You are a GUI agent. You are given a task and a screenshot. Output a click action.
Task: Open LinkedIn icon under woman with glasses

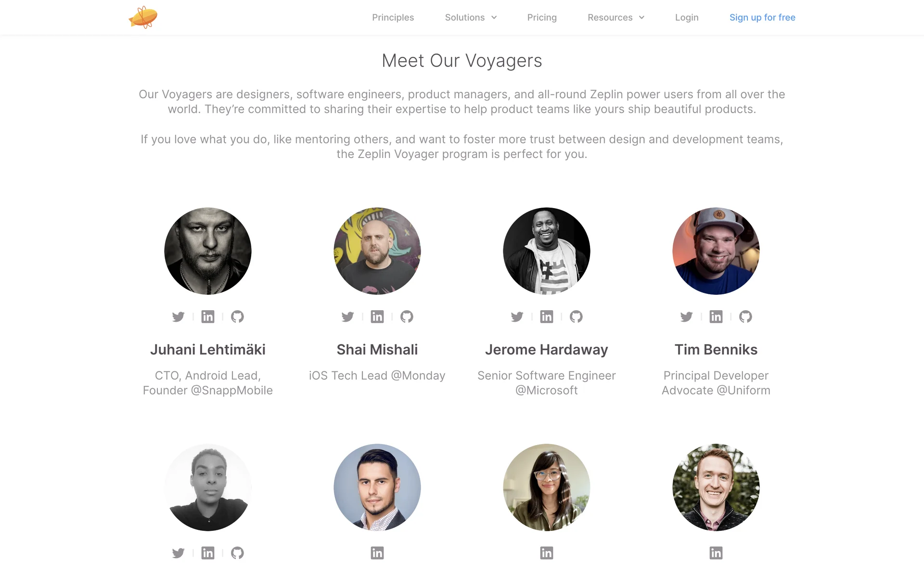coord(547,553)
